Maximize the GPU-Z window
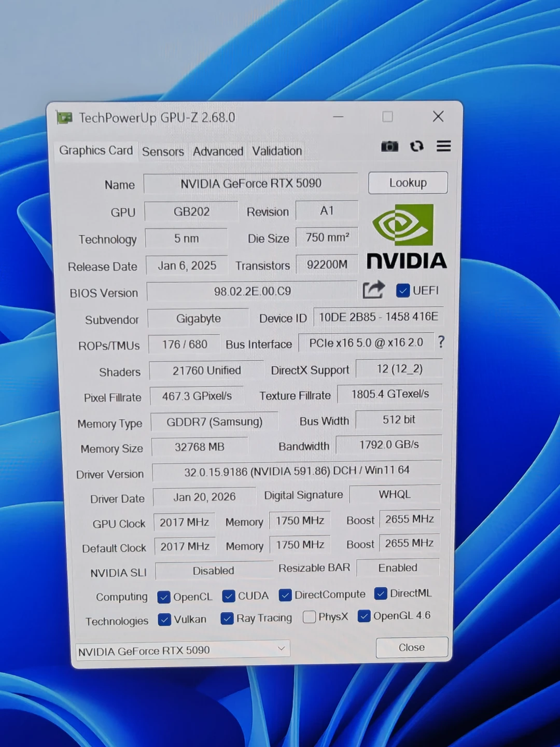The height and width of the screenshot is (747, 560). [387, 117]
